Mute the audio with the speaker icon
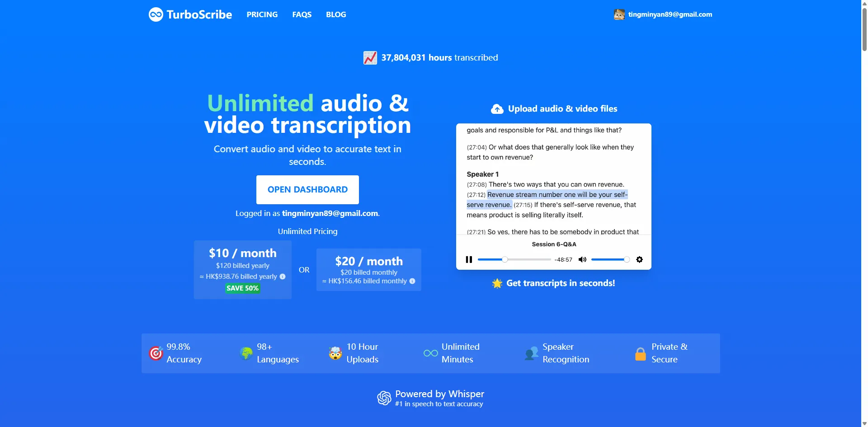The width and height of the screenshot is (868, 427). pyautogui.click(x=582, y=259)
